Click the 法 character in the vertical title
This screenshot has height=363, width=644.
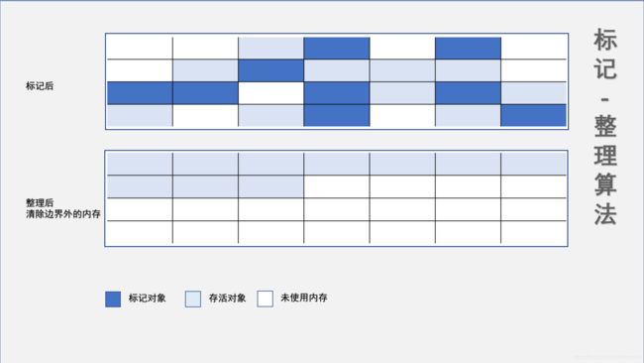click(605, 213)
